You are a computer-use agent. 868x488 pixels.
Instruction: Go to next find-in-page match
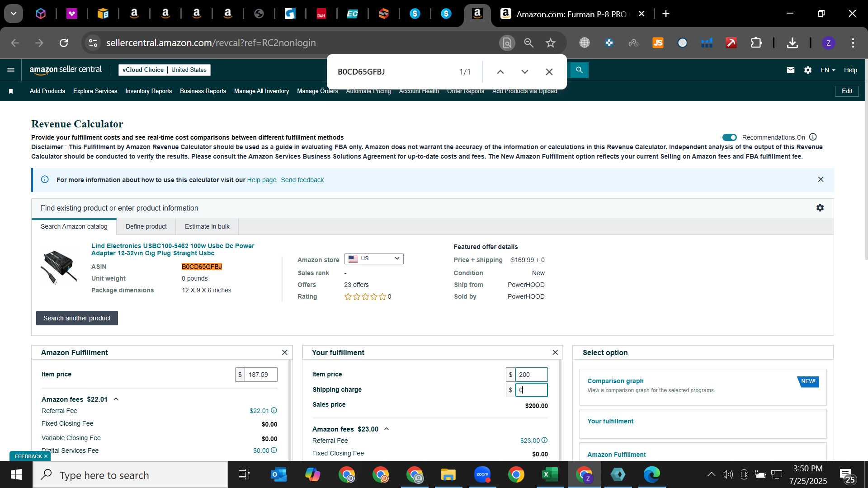(x=524, y=72)
